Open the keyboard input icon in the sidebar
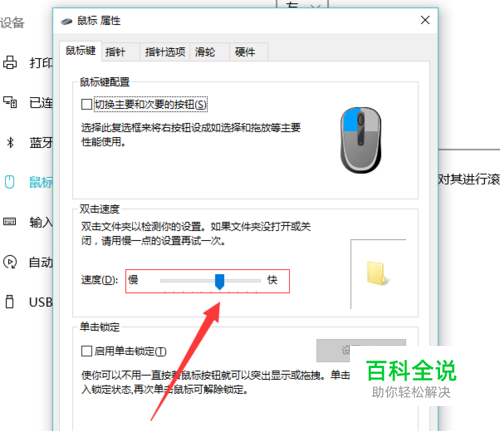This screenshot has width=500, height=431. pyautogui.click(x=10, y=221)
